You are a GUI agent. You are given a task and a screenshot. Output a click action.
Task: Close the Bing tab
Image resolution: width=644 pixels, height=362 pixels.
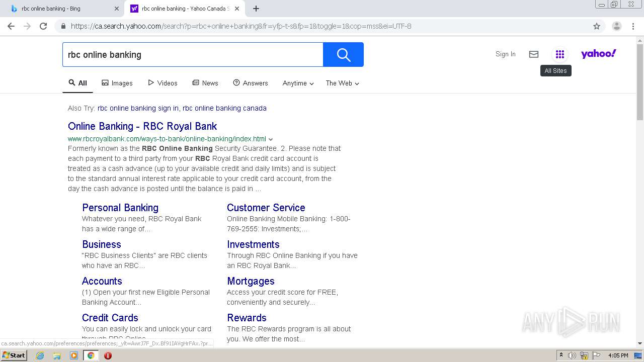coord(117,9)
